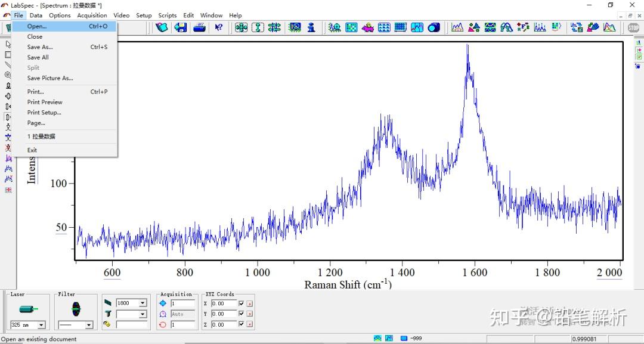This screenshot has width=644, height=344.
Task: Toggle the Y coordinate checkbox
Action: tap(241, 314)
